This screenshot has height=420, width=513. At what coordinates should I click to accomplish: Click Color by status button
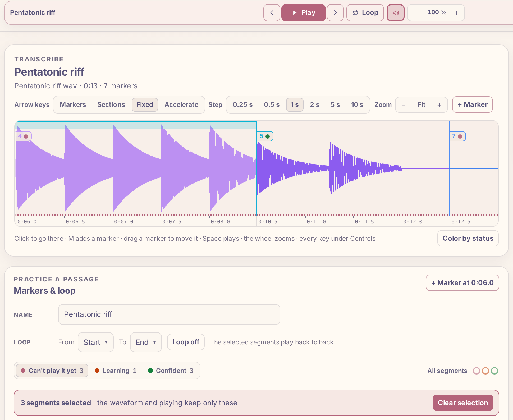468,238
